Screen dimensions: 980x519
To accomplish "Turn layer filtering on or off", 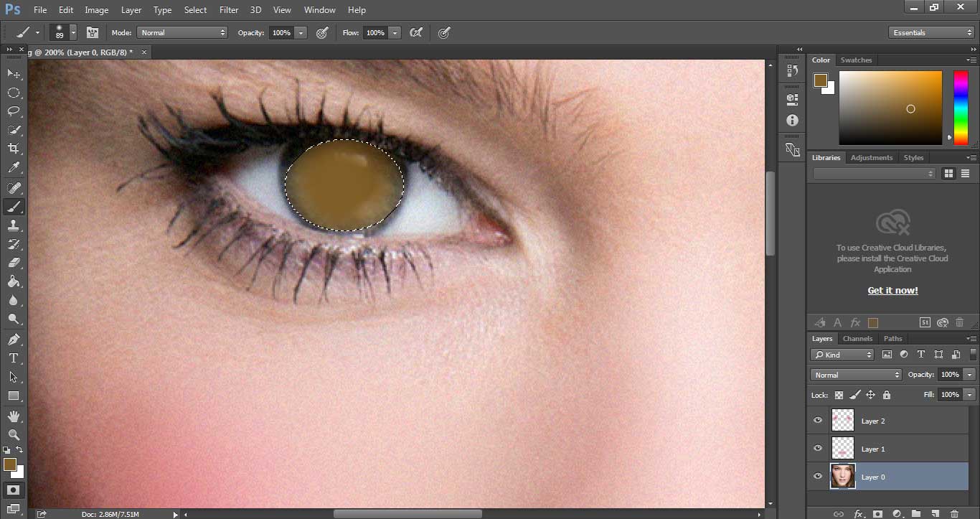I will tap(973, 354).
